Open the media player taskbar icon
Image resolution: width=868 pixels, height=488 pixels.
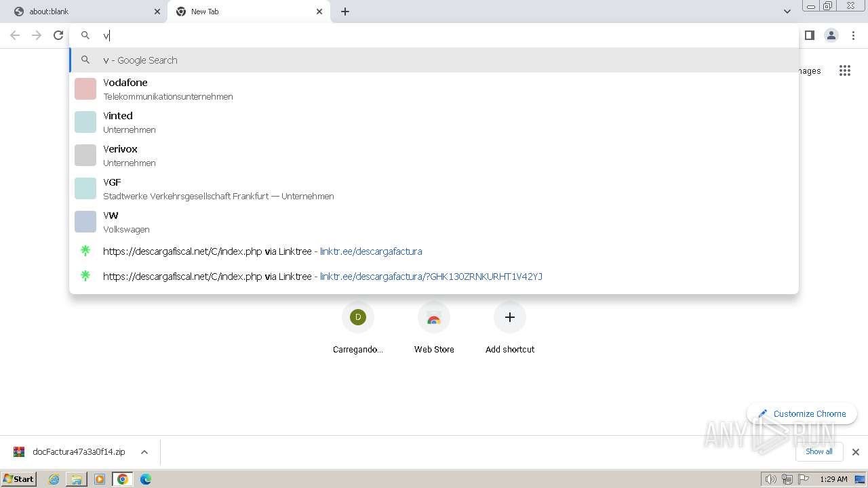[x=100, y=479]
